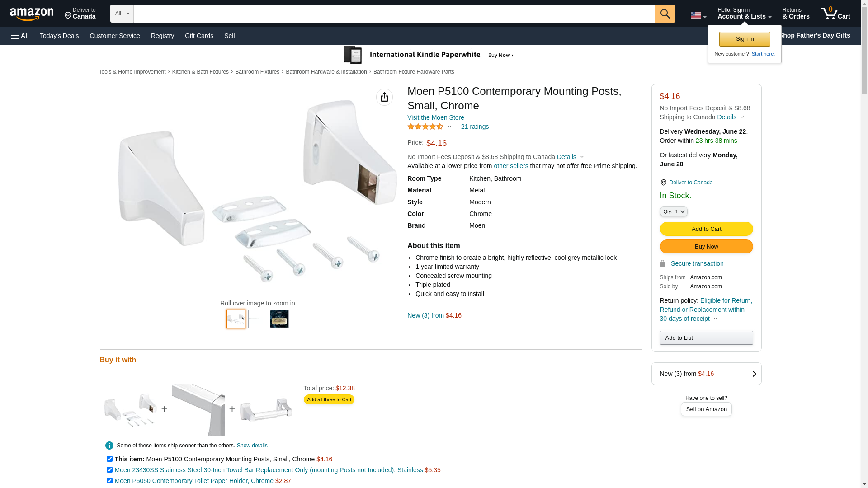This screenshot has height=488, width=868.
Task: Click into the Amazon search field
Action: (394, 14)
